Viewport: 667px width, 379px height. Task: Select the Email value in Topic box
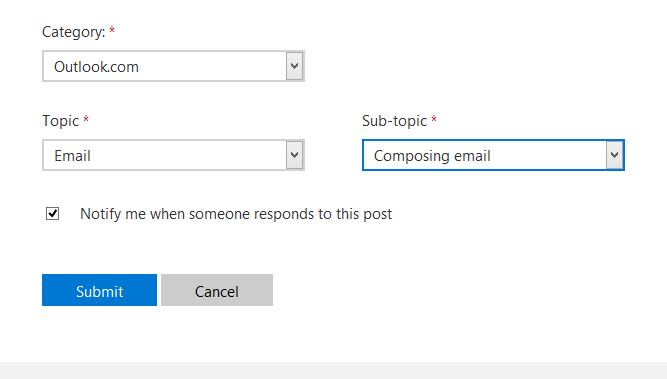(x=72, y=156)
